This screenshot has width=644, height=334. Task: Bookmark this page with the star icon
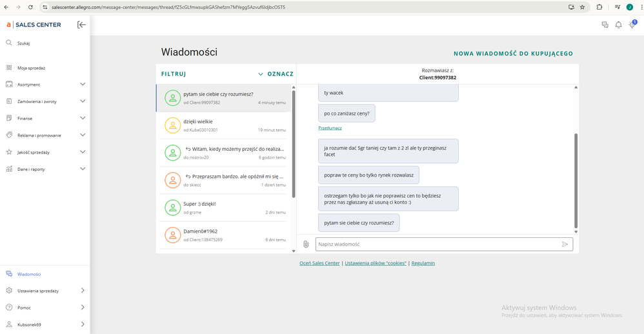click(x=582, y=7)
